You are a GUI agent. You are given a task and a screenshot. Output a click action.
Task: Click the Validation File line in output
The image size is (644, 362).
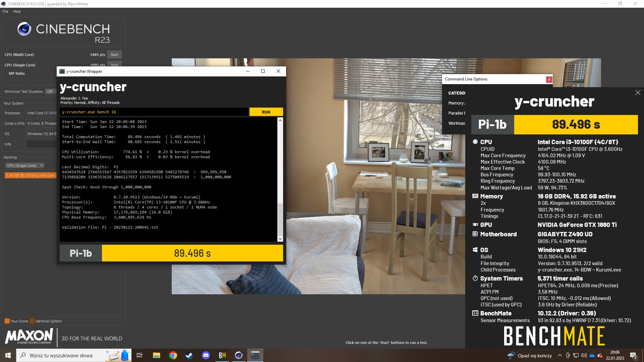click(110, 227)
